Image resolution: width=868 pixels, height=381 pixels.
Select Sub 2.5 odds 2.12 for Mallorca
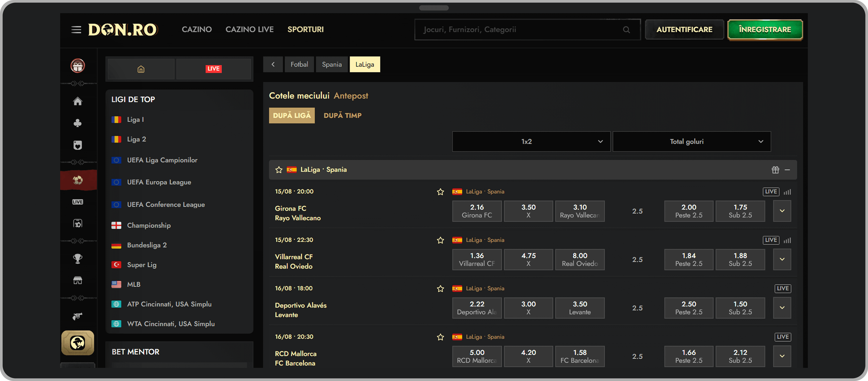pos(740,356)
